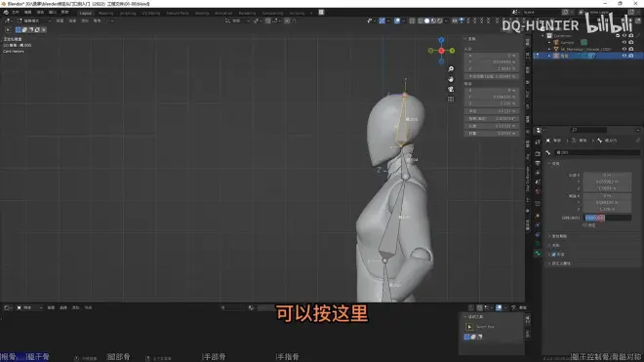Switch to the Sculpting workspace tab
The image size is (644, 362).
(128, 13)
